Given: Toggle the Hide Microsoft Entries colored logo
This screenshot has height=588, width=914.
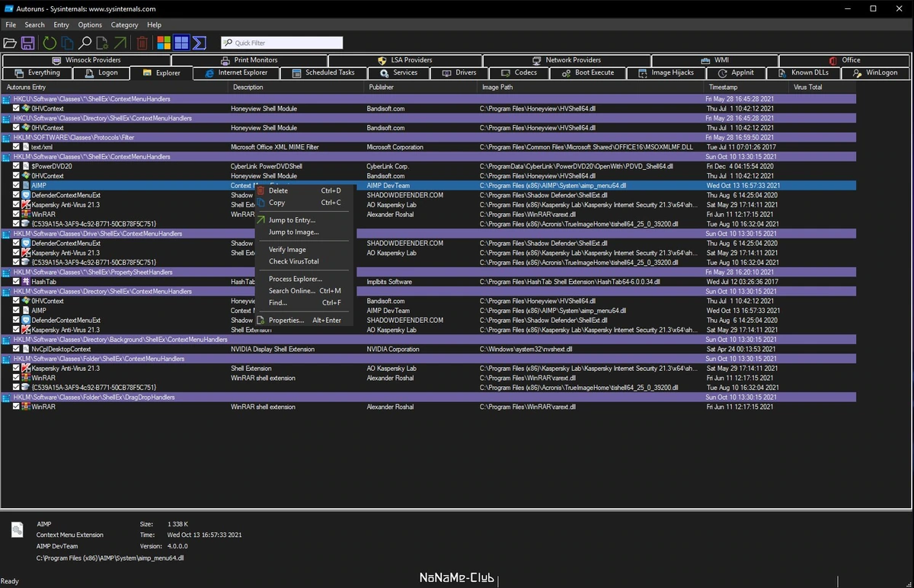Looking at the screenshot, I should pos(164,43).
